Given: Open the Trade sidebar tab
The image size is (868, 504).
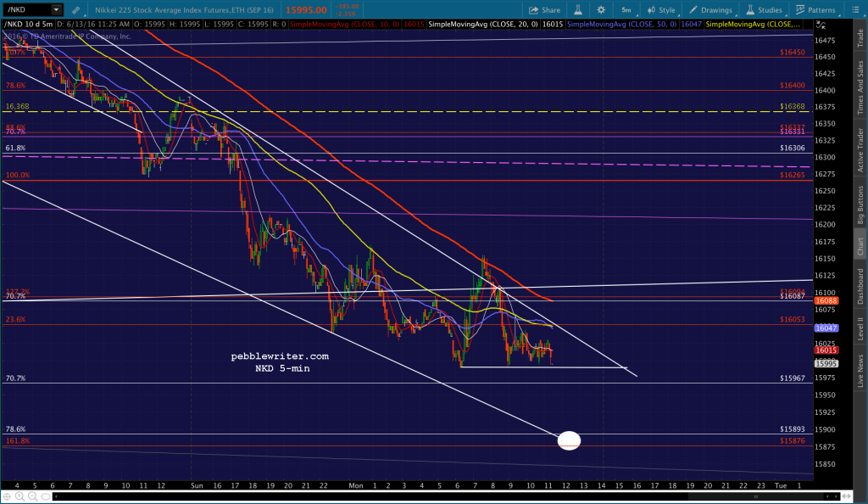Looking at the screenshot, I should tap(860, 37).
